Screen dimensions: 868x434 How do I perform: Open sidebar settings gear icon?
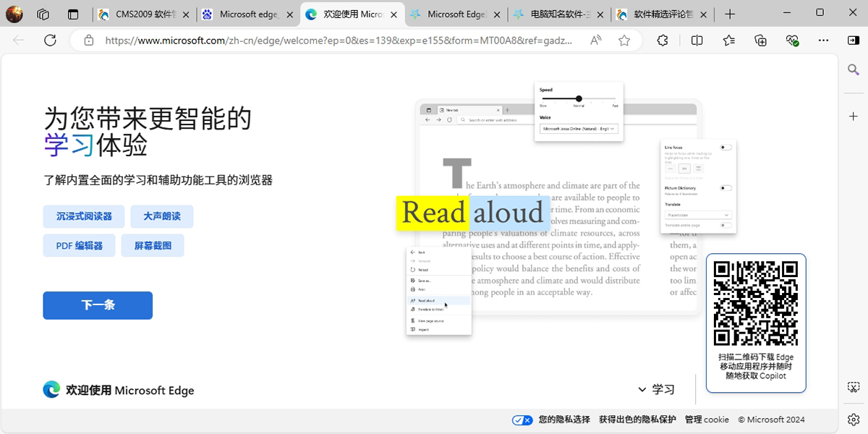[854, 419]
